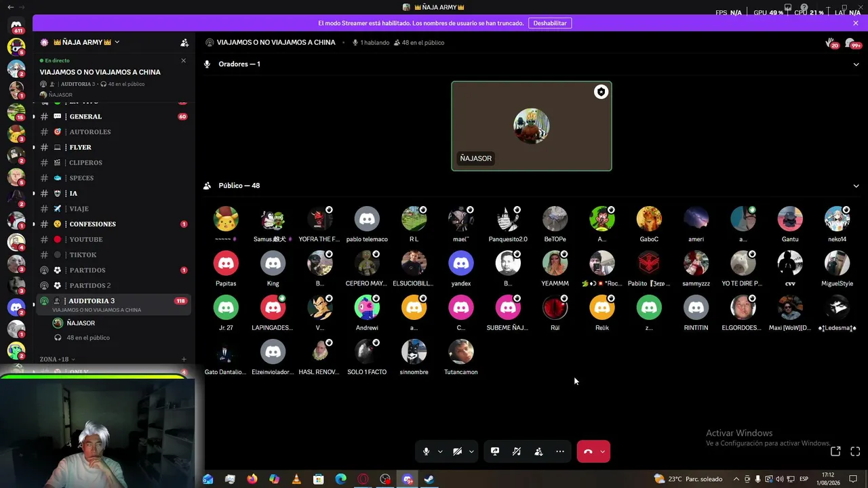Click audience member Relik's avatar

602,307
